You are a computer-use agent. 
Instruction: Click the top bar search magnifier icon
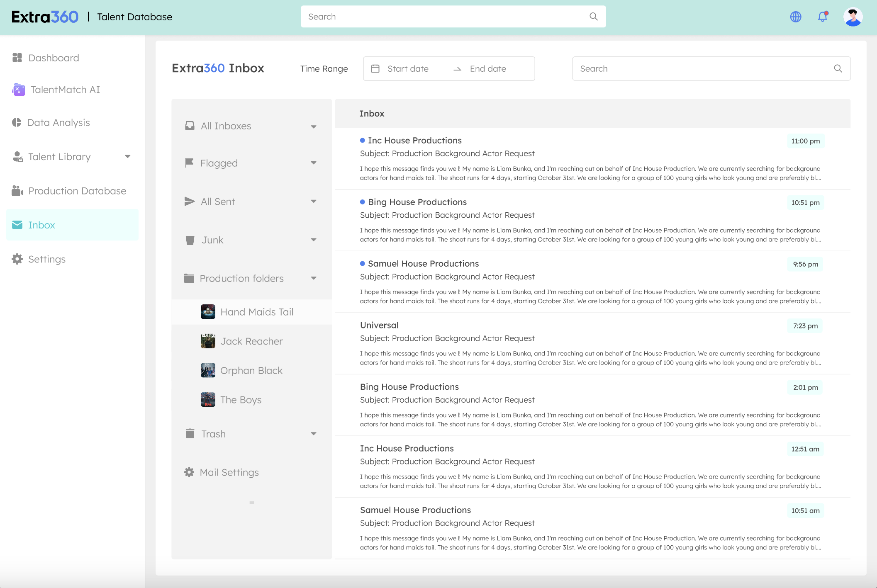coord(594,17)
